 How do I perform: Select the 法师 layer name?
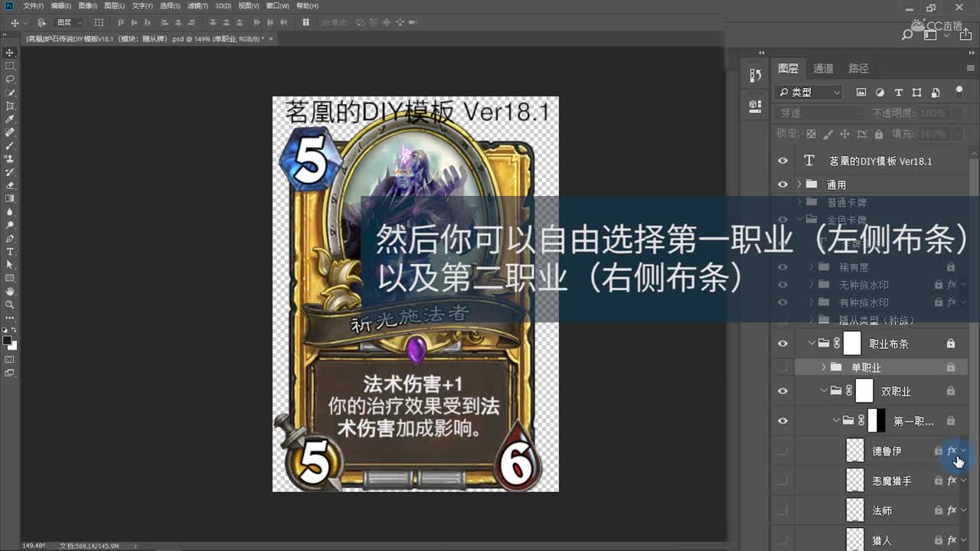point(882,510)
